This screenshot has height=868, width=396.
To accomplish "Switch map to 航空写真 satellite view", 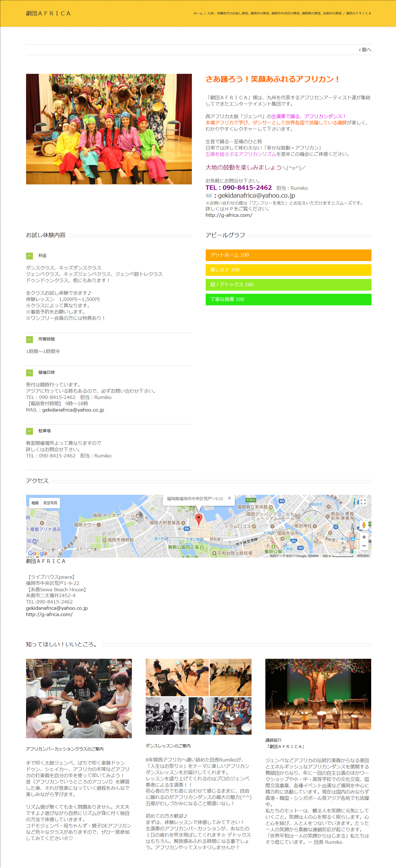I will coord(50,503).
